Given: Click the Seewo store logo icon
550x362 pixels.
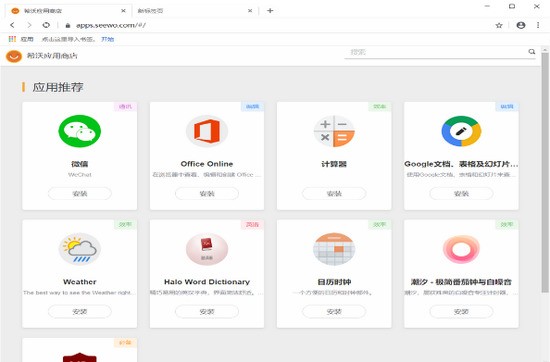Looking at the screenshot, I should click(14, 56).
